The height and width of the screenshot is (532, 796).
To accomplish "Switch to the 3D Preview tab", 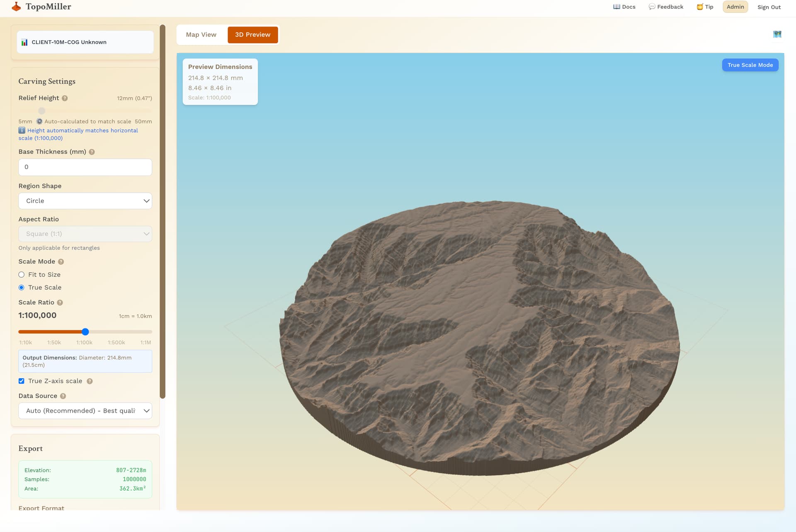I will pos(252,35).
